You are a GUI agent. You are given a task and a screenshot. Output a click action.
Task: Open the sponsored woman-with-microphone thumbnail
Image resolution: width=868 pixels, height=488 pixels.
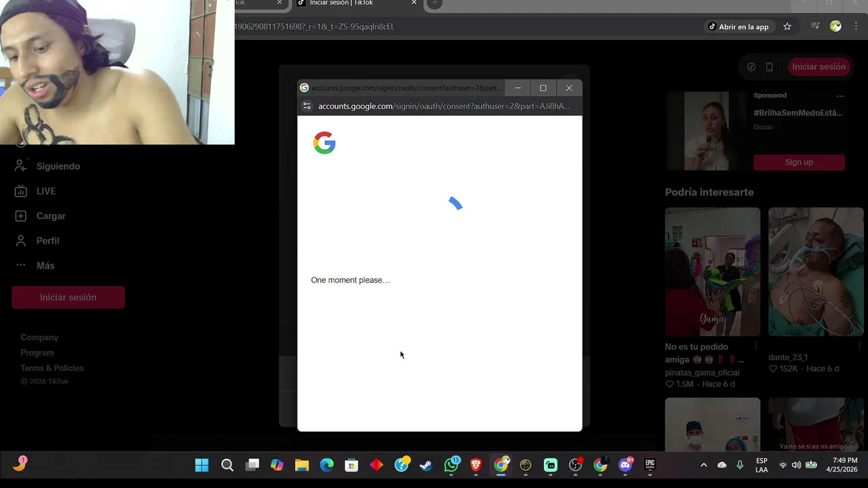point(705,131)
